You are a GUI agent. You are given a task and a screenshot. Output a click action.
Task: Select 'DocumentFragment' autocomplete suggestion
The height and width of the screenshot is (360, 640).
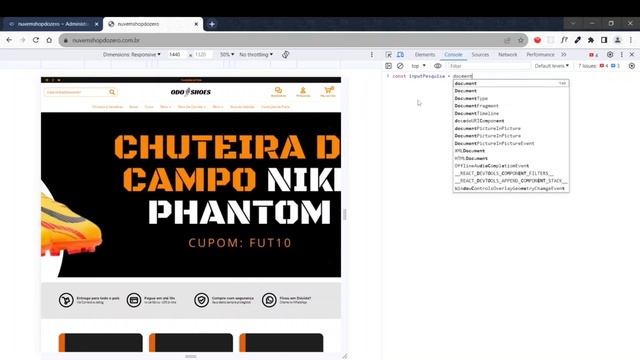[x=511, y=106]
